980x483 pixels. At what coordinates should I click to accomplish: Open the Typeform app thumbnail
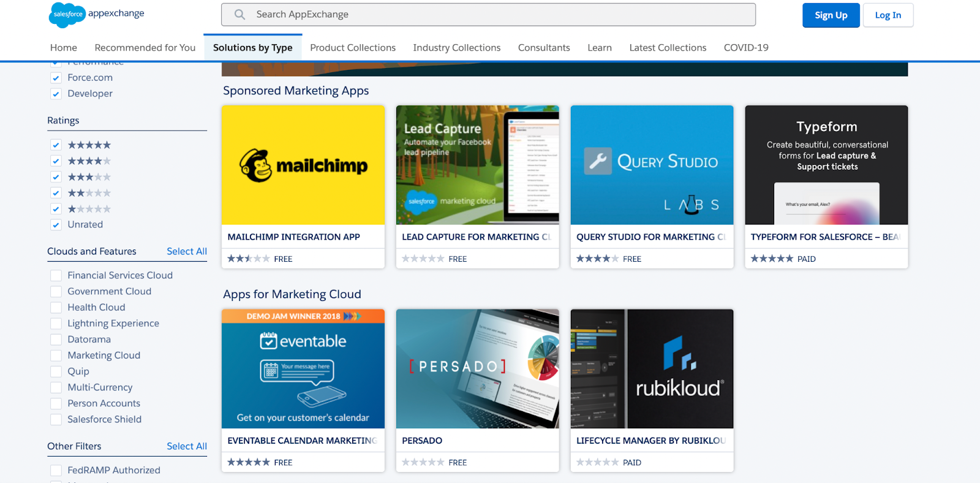pos(826,165)
